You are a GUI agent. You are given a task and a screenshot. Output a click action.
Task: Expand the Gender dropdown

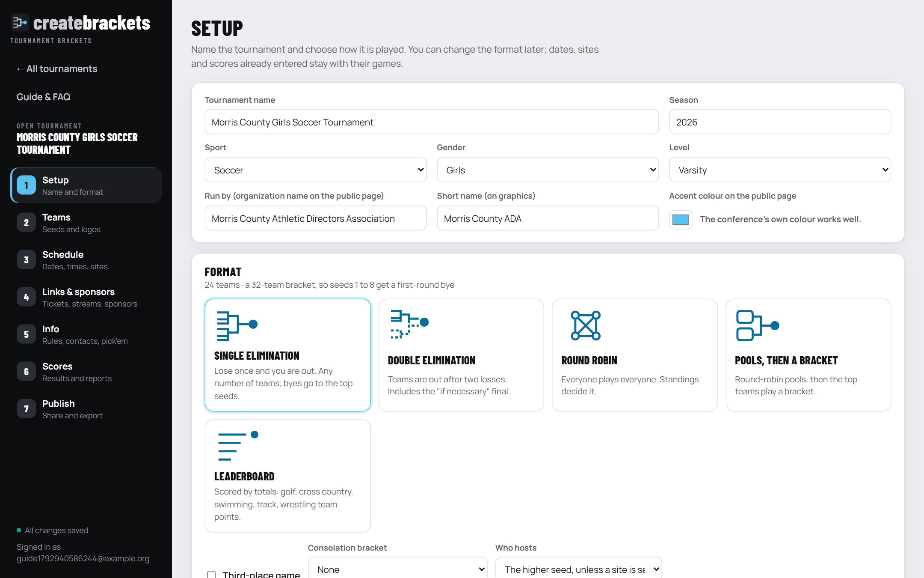(548, 170)
